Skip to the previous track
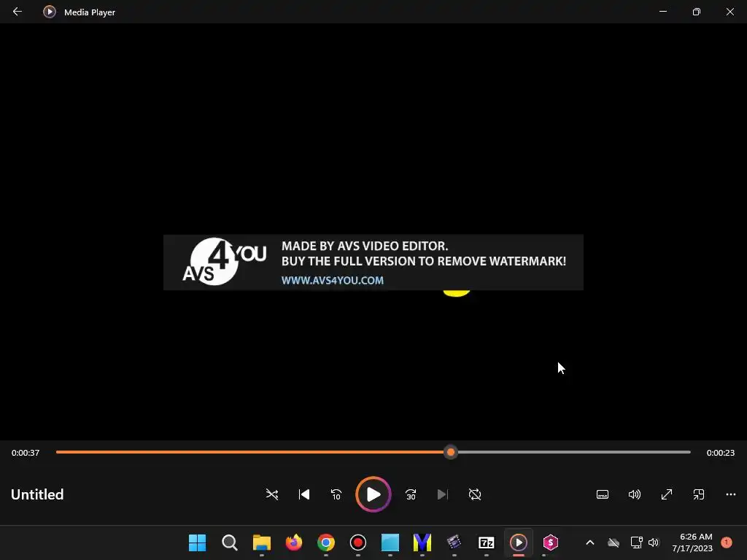This screenshot has width=747, height=560. point(304,494)
